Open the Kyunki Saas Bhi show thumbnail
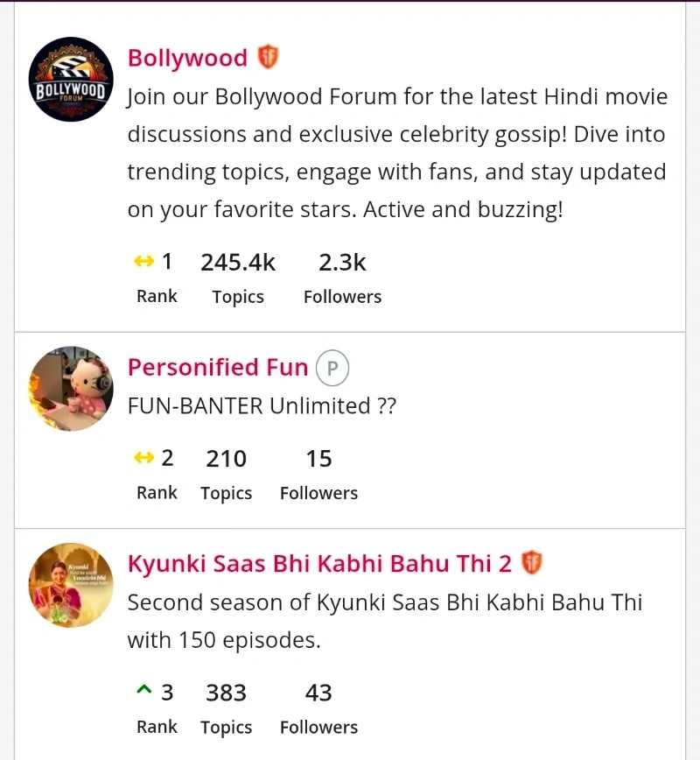This screenshot has height=760, width=700. (71, 585)
